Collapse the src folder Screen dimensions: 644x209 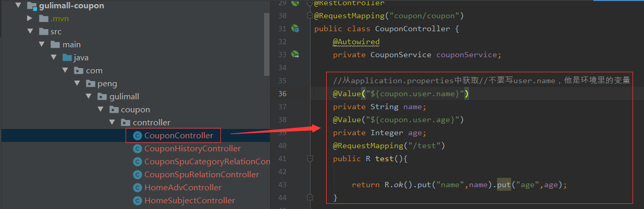pyautogui.click(x=30, y=32)
